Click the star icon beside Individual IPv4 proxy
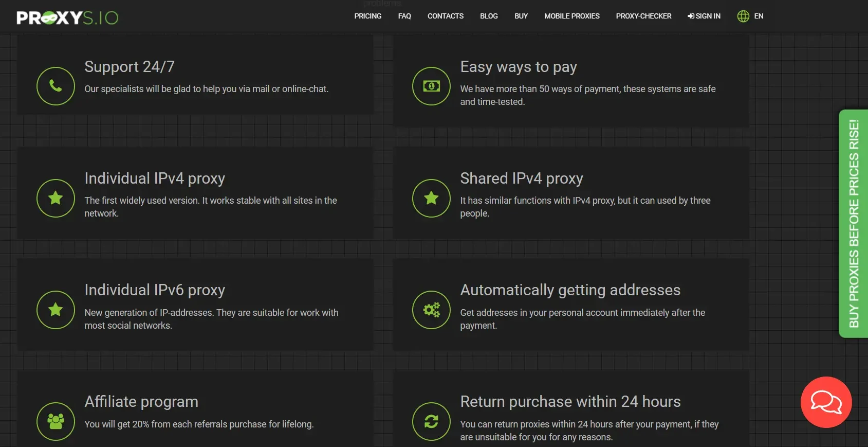 click(56, 198)
